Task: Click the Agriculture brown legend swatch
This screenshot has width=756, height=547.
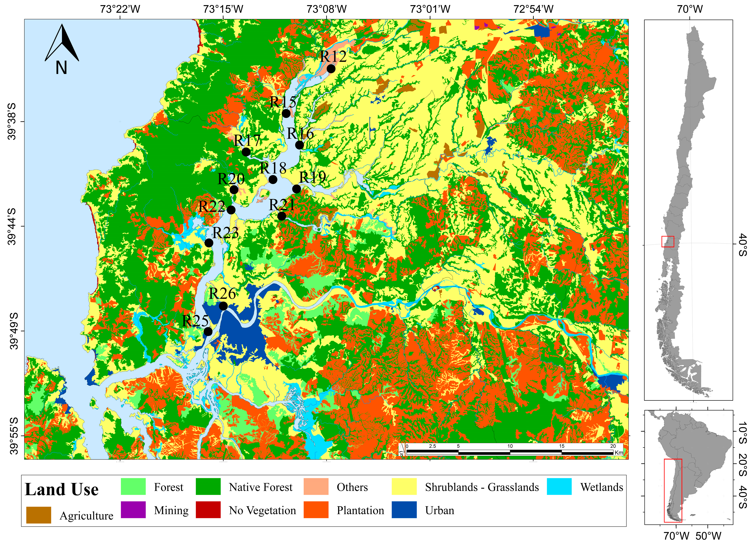Action: click(x=38, y=515)
